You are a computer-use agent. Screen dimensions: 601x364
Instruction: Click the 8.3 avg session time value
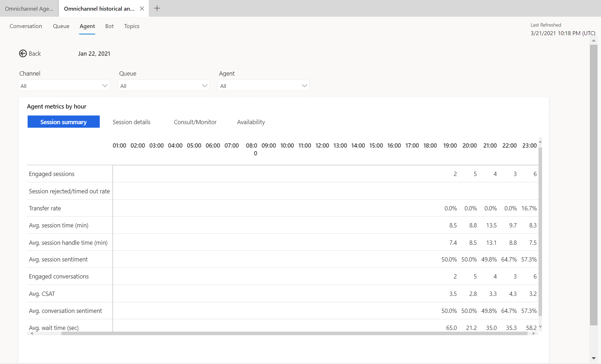pyautogui.click(x=533, y=225)
